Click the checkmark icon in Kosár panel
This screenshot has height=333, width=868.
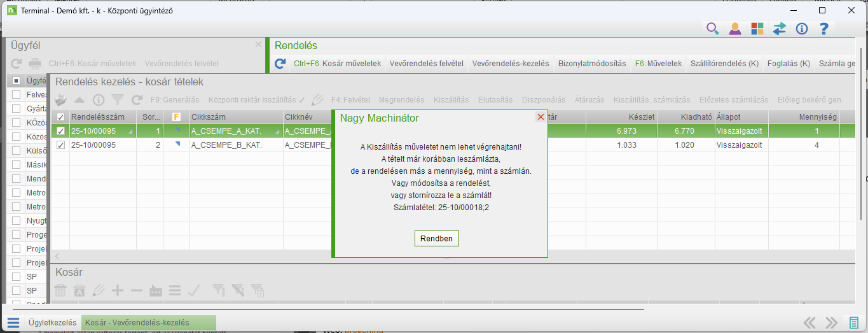pyautogui.click(x=194, y=290)
